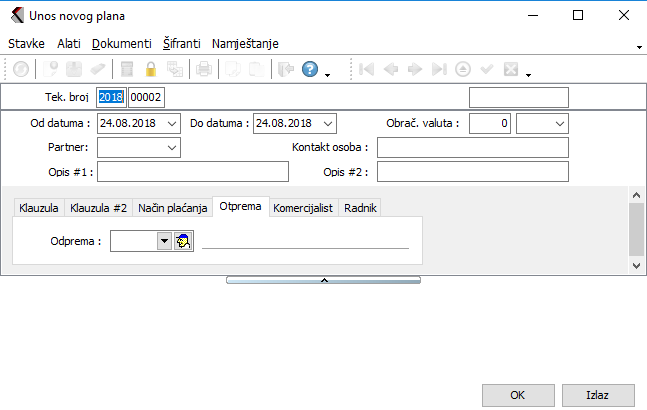Image resolution: width=647 pixels, height=410 pixels.
Task: Expand the Odprema dropdown arrow
Action: click(163, 241)
